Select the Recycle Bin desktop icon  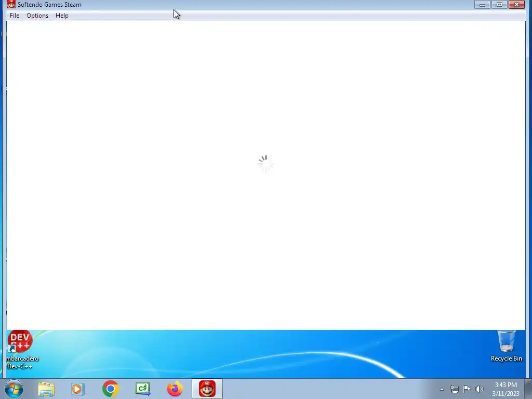(506, 345)
